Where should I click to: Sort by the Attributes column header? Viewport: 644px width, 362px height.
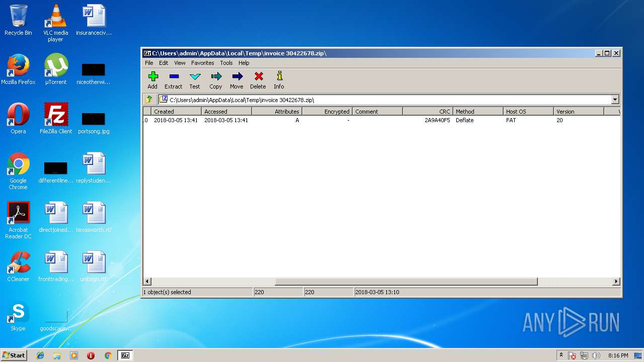tap(277, 112)
